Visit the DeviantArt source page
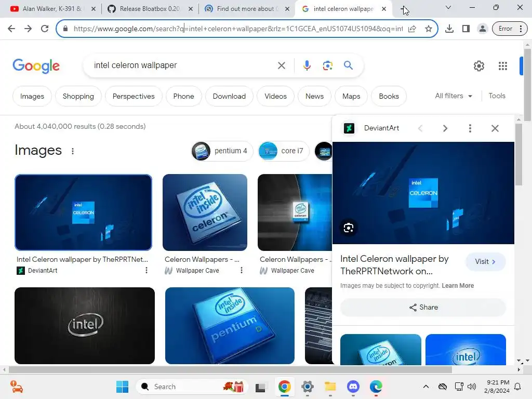This screenshot has height=399, width=532. (x=486, y=262)
